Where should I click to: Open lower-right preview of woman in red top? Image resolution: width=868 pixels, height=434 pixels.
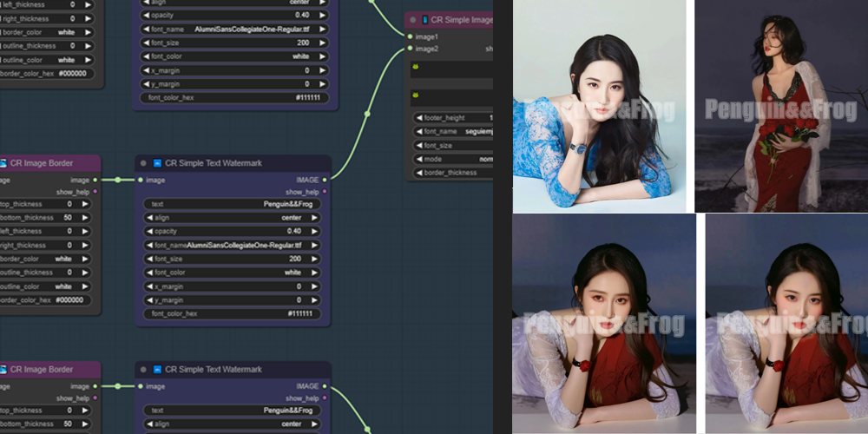(x=786, y=324)
